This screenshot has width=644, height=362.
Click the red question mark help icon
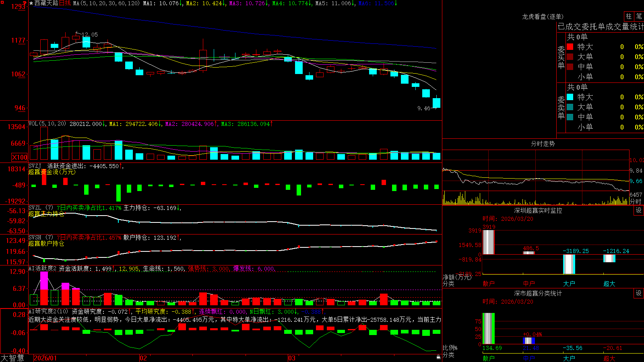(x=25, y=4)
